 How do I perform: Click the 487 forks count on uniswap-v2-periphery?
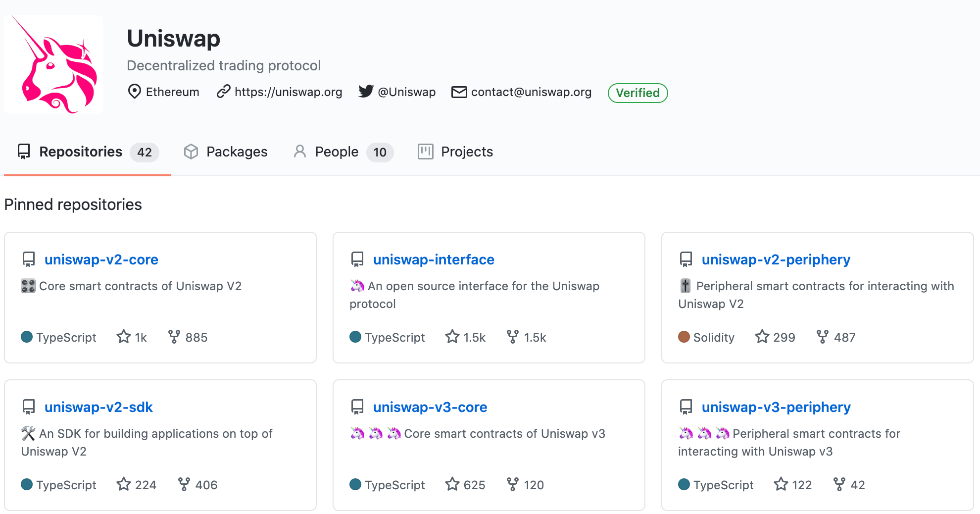(844, 338)
